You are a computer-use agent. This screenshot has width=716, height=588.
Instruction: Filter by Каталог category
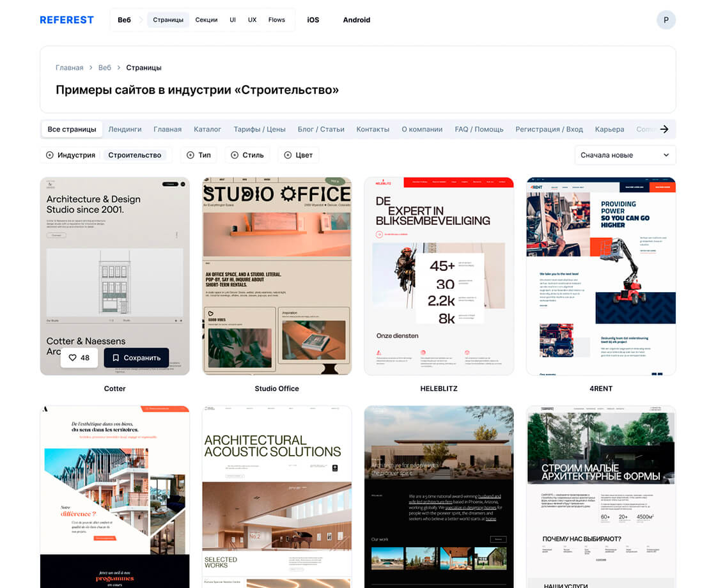click(x=207, y=129)
